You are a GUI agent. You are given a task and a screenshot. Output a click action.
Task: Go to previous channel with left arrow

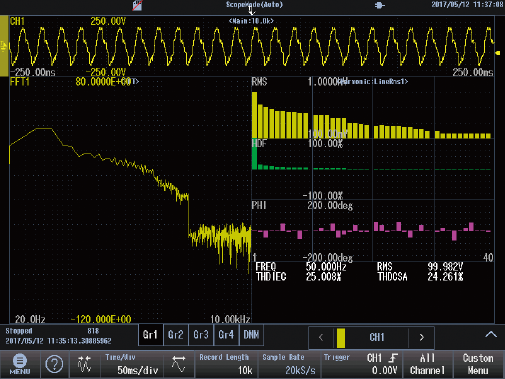pos(321,337)
